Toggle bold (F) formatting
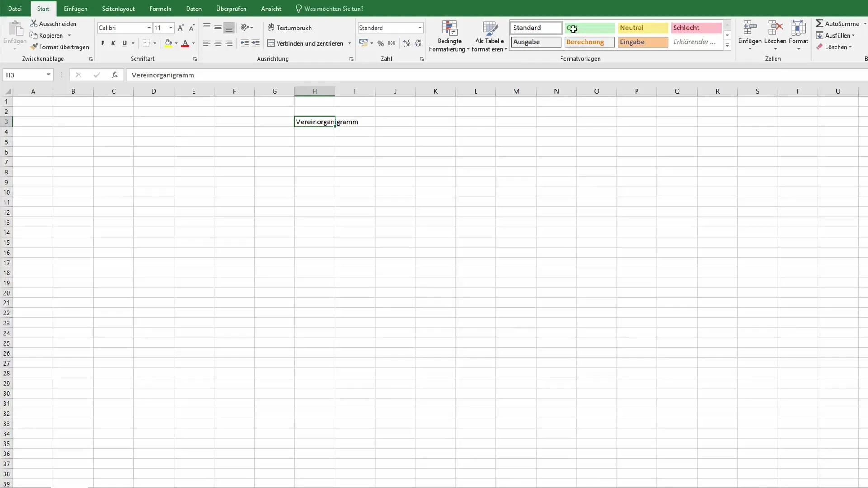Viewport: 868px width, 488px height. coord(103,43)
